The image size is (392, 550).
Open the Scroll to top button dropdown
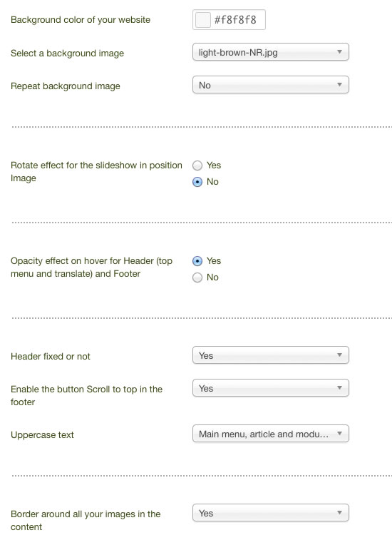tap(270, 388)
